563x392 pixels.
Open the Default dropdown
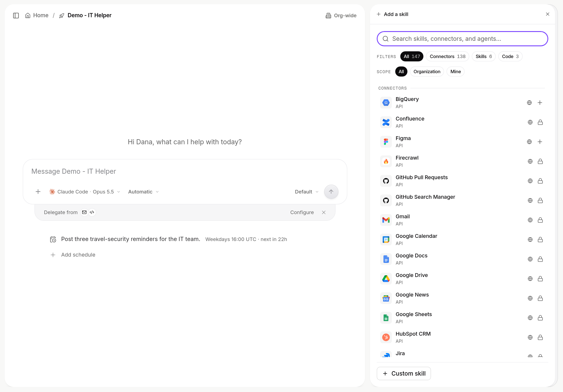pos(307,192)
